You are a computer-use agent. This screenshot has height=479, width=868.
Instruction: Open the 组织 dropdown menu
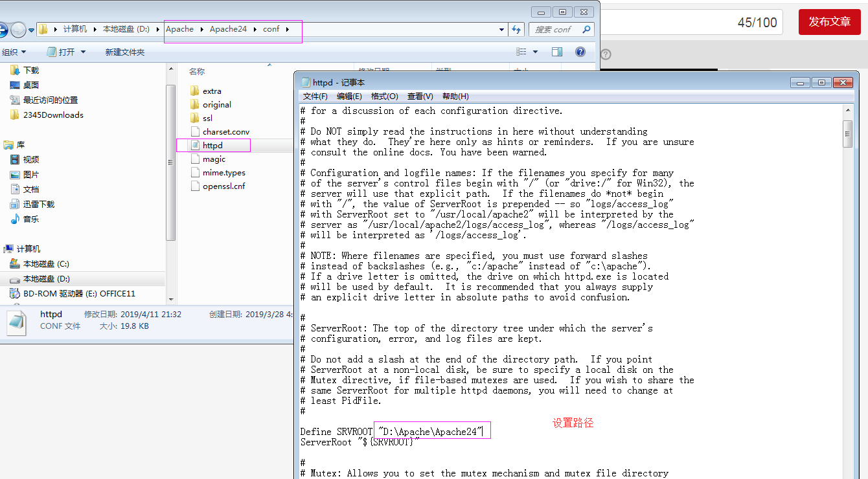[14, 52]
